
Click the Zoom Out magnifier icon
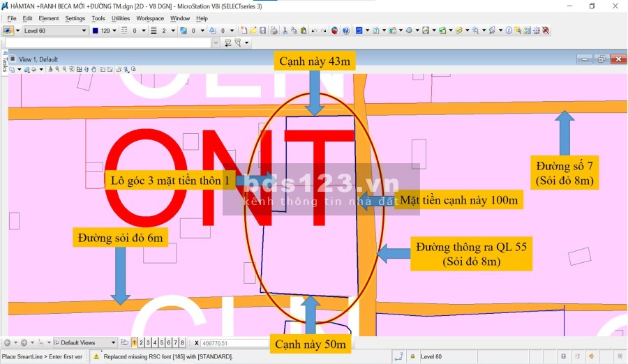tap(64, 69)
